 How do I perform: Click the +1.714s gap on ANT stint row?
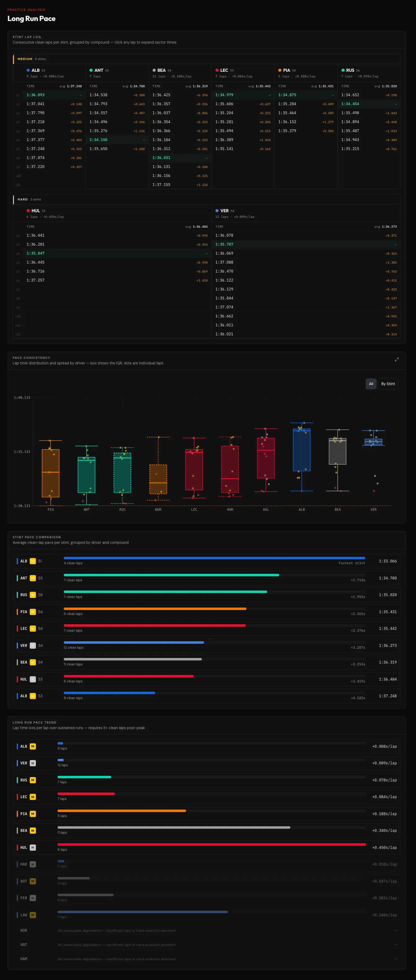point(358,580)
